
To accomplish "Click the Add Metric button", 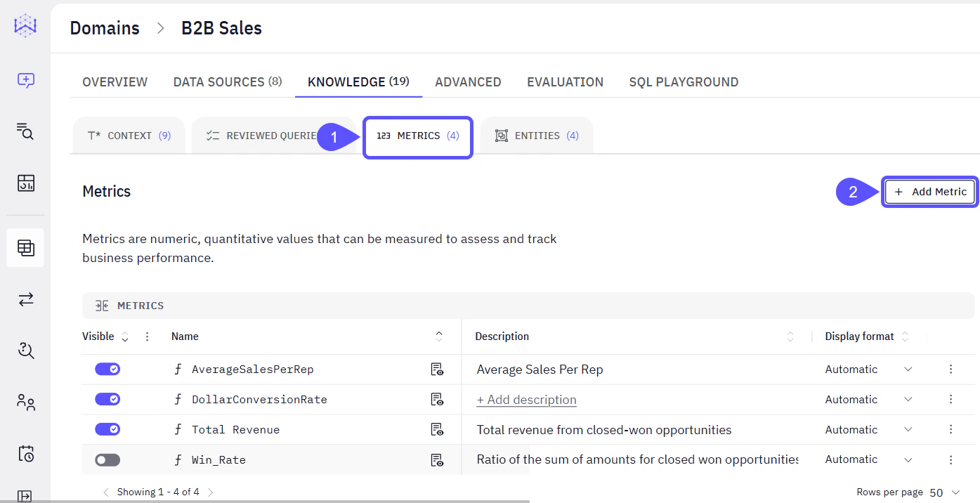I will pos(929,191).
